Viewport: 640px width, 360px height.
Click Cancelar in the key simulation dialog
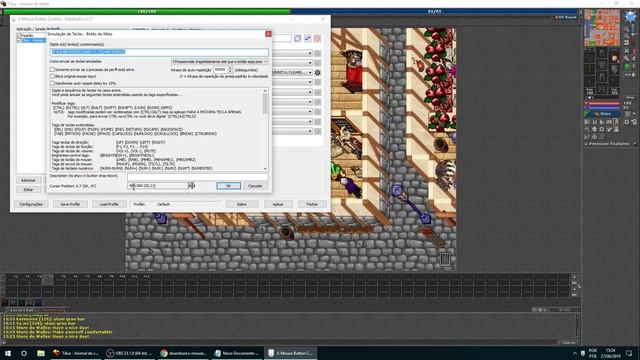pos(256,186)
